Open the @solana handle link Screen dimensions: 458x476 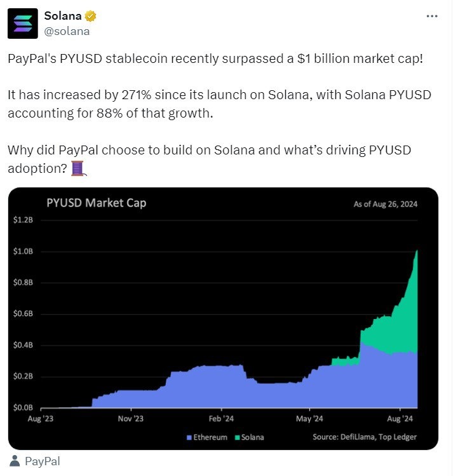67,30
